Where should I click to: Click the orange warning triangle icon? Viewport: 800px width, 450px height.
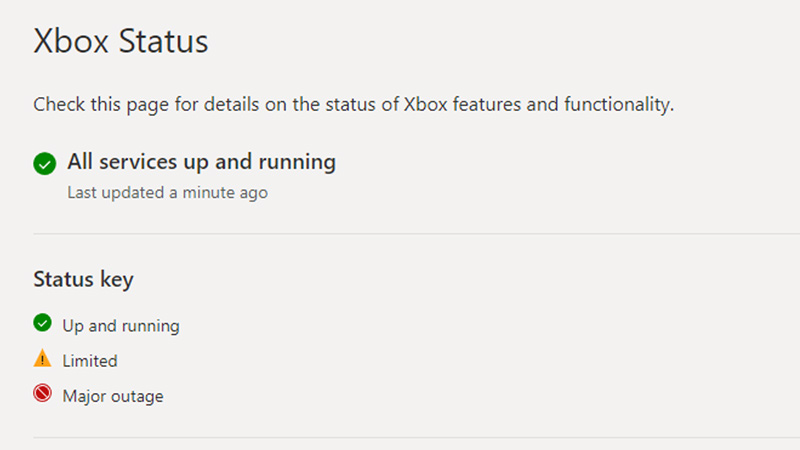[x=42, y=359]
